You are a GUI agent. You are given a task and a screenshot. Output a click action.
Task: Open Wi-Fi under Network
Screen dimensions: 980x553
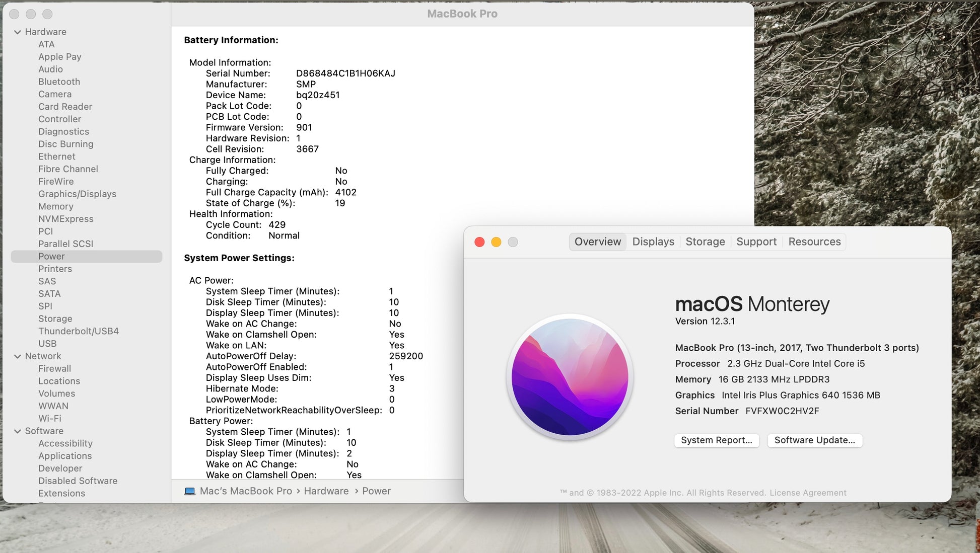(x=50, y=419)
